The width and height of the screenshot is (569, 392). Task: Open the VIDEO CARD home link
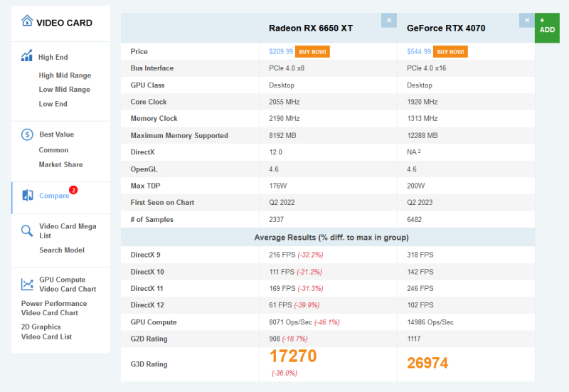tap(64, 23)
